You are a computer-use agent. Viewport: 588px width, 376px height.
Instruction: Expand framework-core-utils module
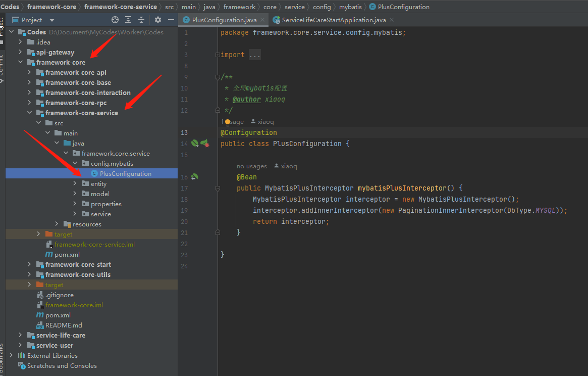[x=30, y=274]
